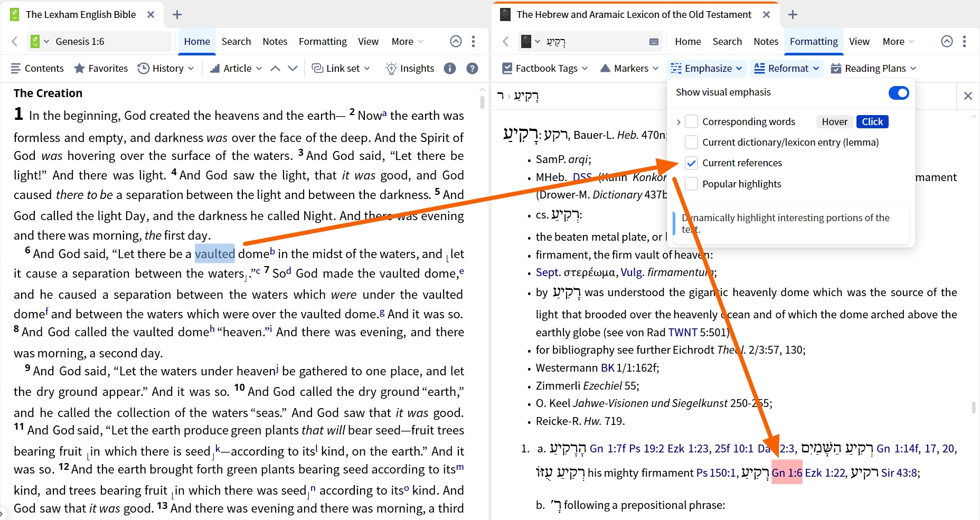Open Link set dropdown
980x520 pixels.
341,68
